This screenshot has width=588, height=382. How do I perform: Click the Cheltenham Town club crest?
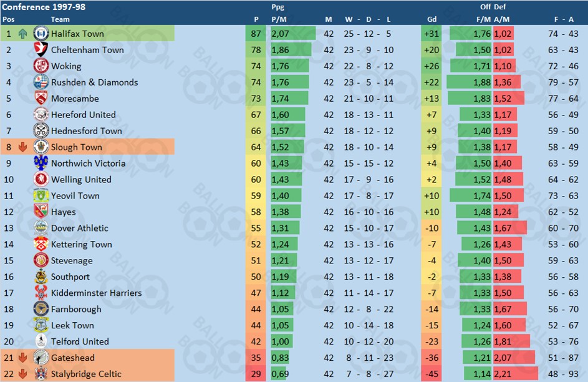point(41,49)
